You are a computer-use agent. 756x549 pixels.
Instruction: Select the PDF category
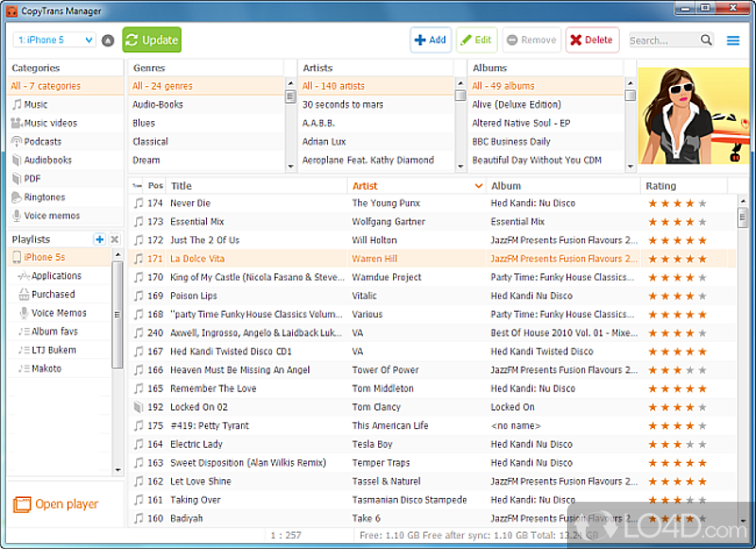[x=65, y=179]
